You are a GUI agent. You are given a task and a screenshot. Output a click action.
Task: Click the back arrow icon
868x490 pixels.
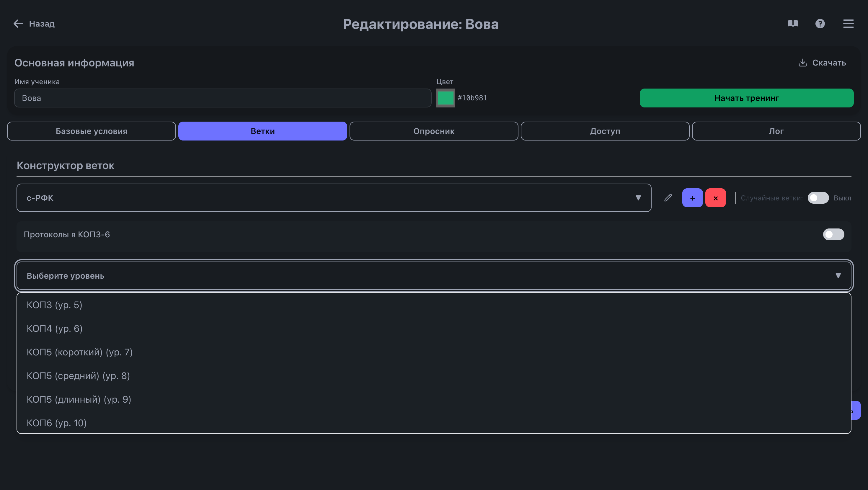[18, 24]
